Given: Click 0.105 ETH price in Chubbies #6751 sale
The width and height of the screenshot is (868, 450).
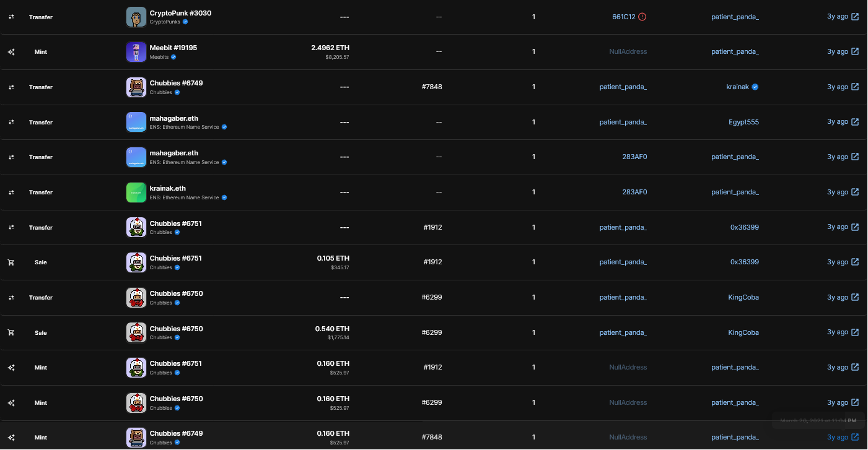Looking at the screenshot, I should coord(333,258).
